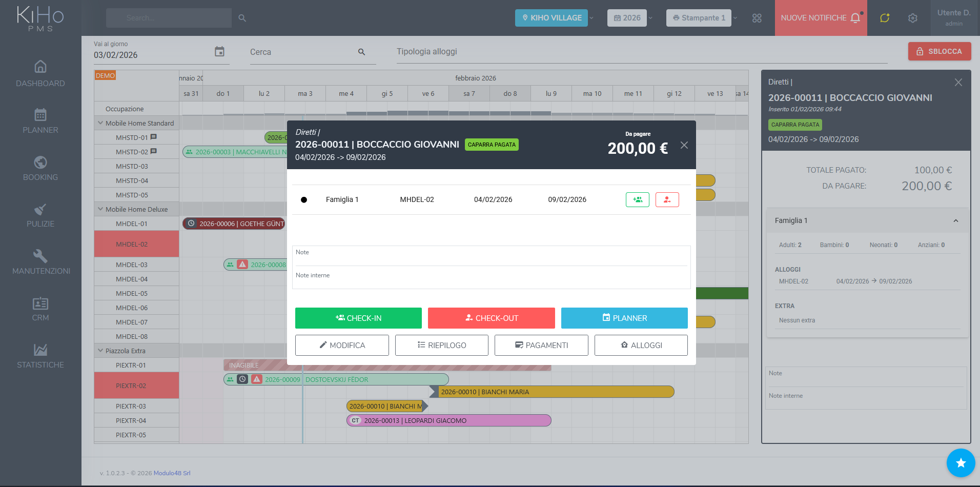Open the Pulizie broom icon
The width and height of the screenshot is (980, 487).
pos(40,209)
